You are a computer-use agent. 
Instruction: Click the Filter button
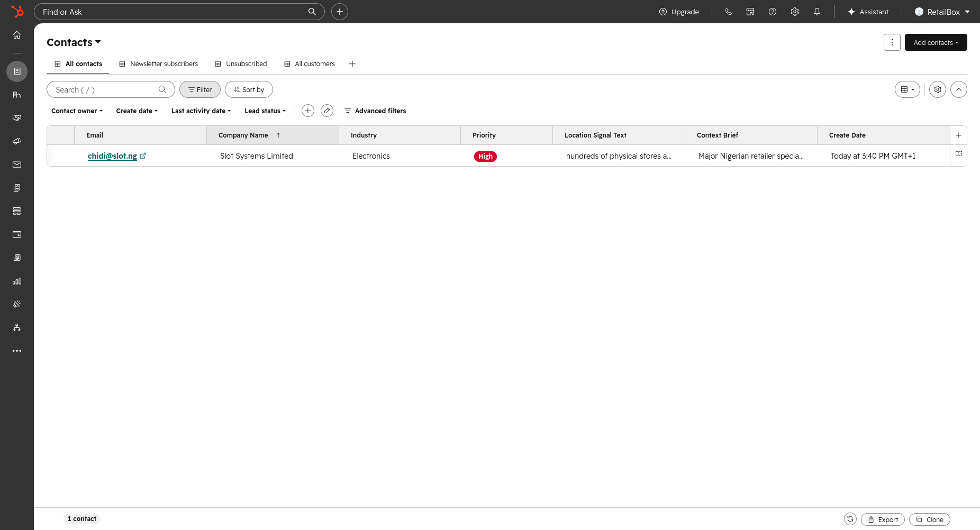pyautogui.click(x=200, y=89)
